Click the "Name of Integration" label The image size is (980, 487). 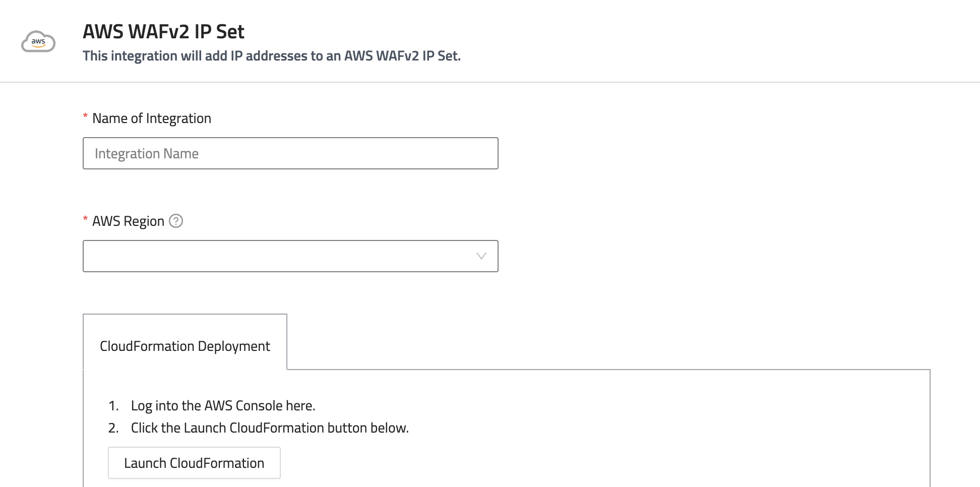tap(151, 118)
